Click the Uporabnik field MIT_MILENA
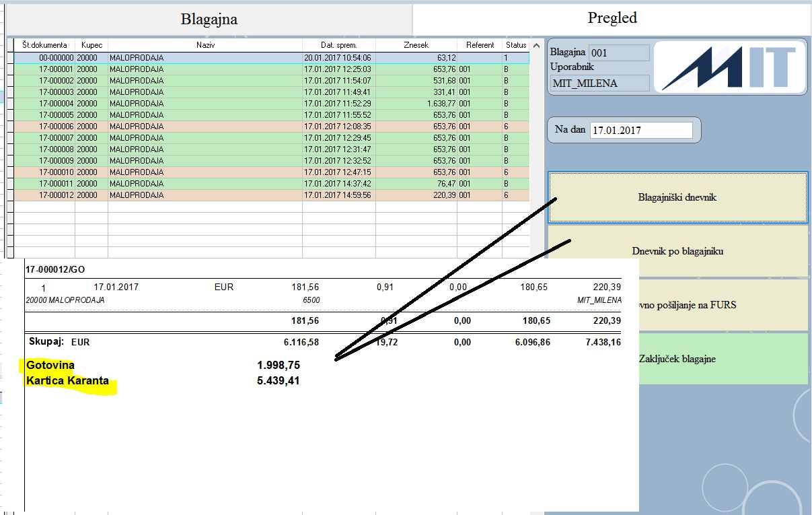 click(x=600, y=83)
